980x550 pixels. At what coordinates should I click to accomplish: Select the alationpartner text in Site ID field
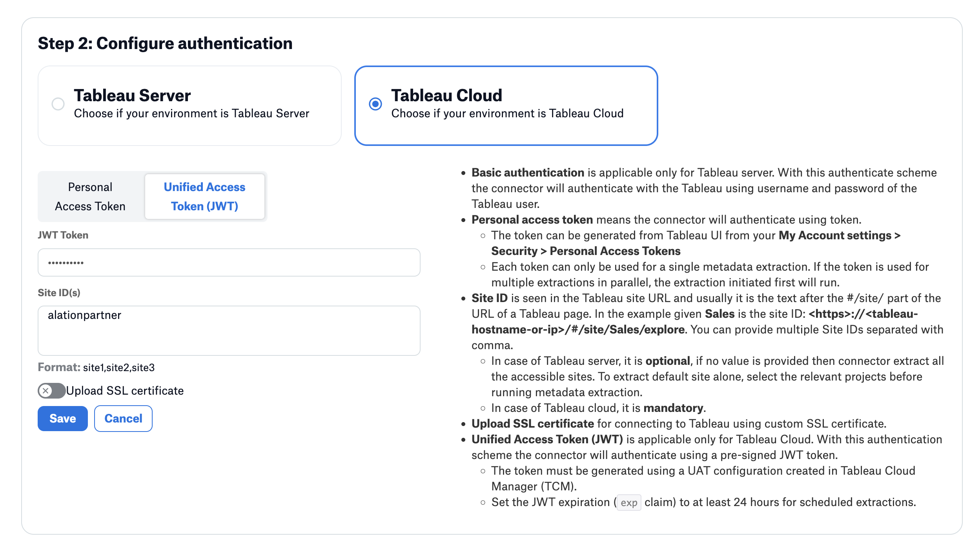[x=85, y=315]
